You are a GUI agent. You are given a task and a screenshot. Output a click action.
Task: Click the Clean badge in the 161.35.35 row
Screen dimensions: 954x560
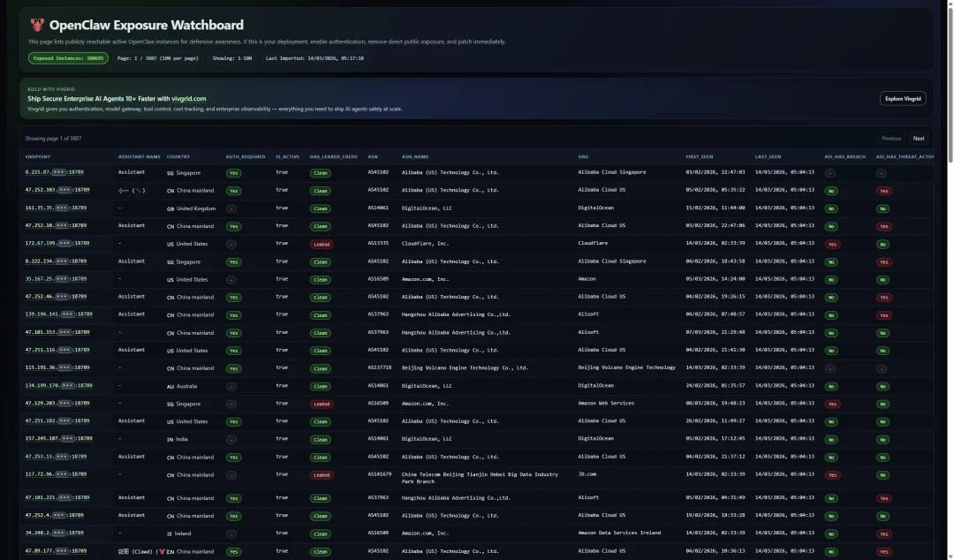tap(321, 208)
